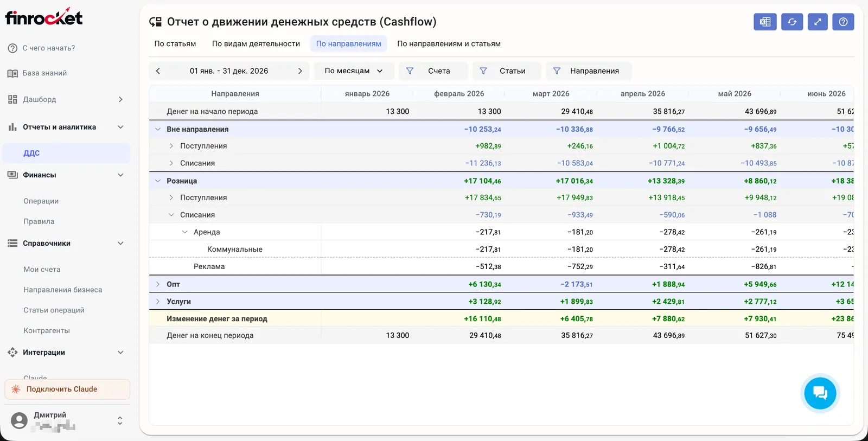868x441 pixels.
Task: Collapse the Справочники sidebar section
Action: 65,244
